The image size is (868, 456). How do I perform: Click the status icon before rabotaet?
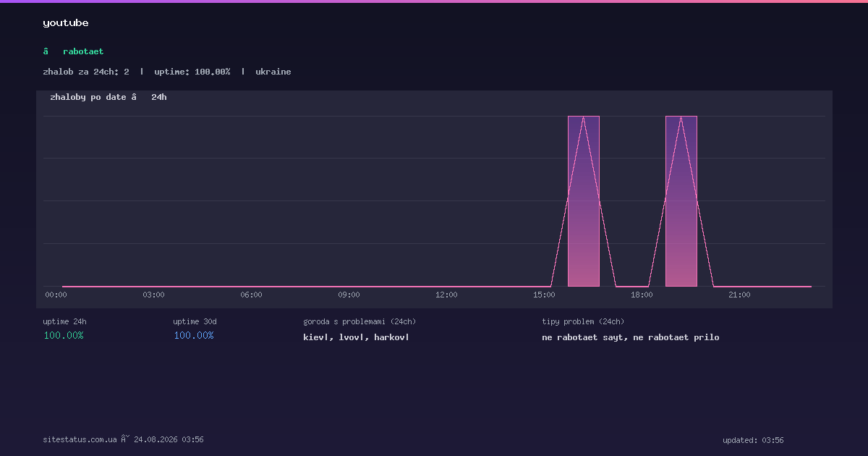tap(46, 51)
